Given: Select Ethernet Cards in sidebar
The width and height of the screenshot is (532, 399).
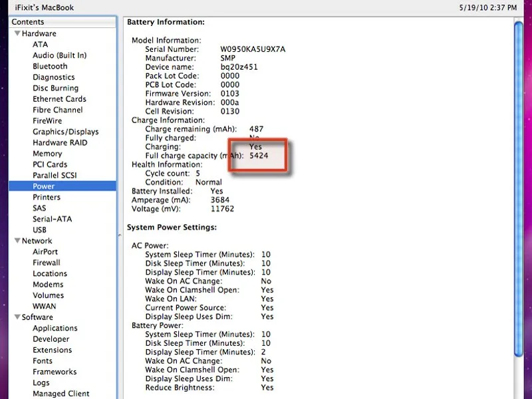Looking at the screenshot, I should [59, 99].
